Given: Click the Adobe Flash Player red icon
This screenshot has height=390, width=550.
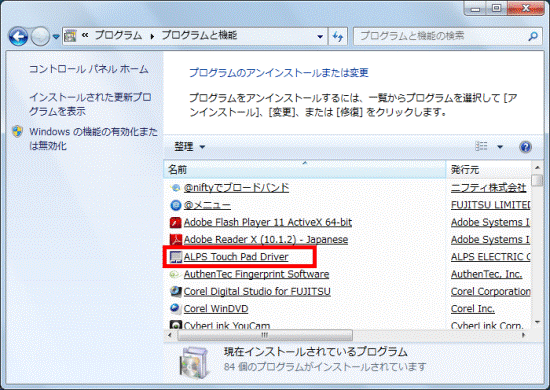Looking at the screenshot, I should 175,222.
